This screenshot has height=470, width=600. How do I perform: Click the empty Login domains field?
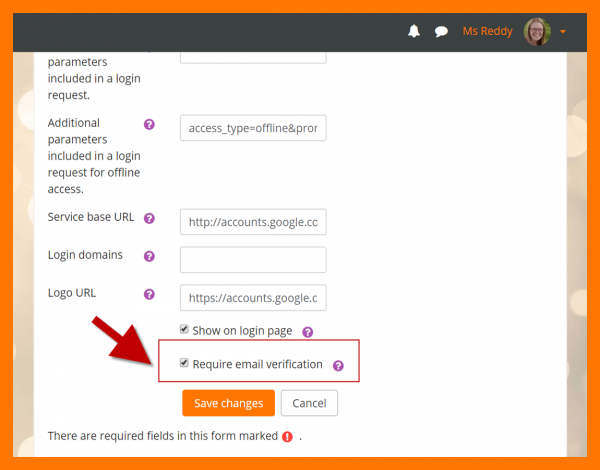coord(253,260)
